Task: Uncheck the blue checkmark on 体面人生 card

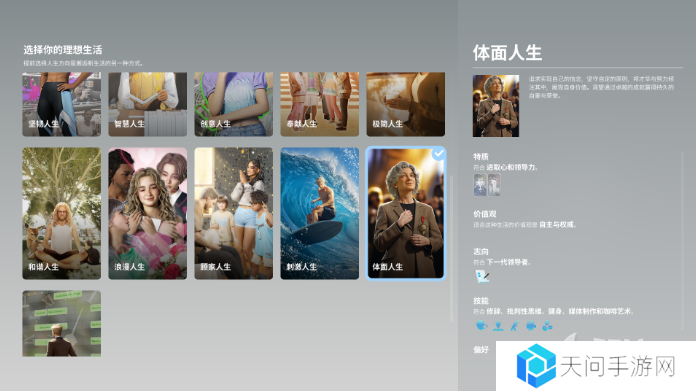Action: (x=439, y=154)
